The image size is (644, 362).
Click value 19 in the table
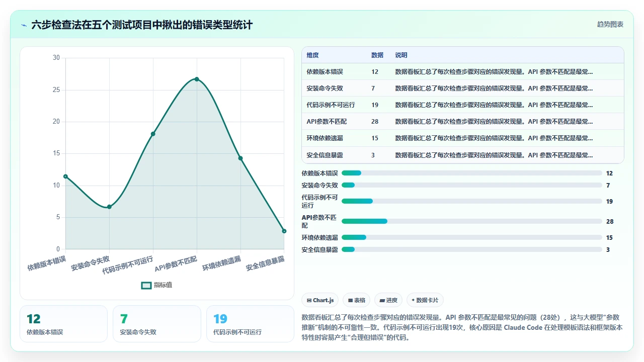(375, 105)
